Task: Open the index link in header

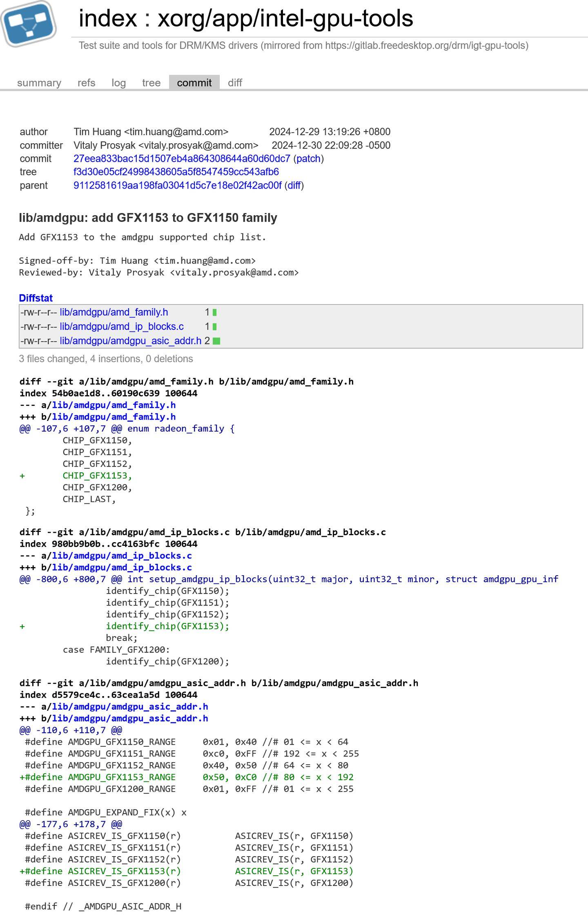Action: [x=108, y=18]
